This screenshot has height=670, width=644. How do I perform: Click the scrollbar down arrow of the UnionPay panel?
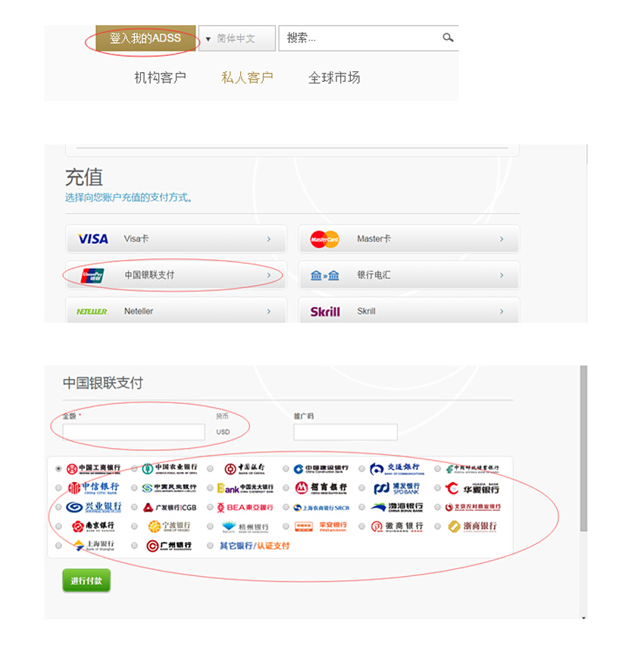click(x=583, y=617)
